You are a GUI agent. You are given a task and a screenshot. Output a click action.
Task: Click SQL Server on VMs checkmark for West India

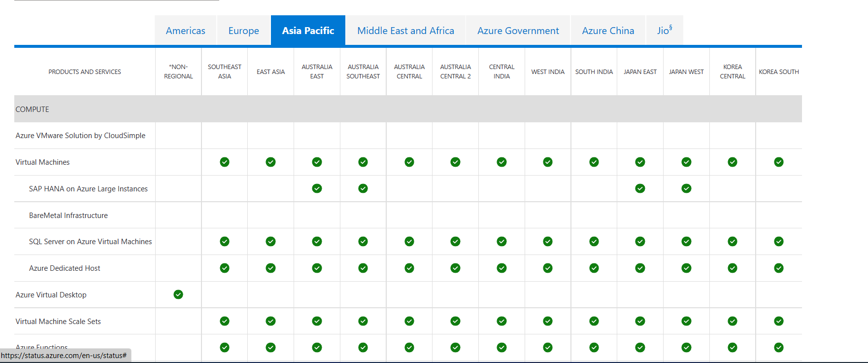(548, 241)
